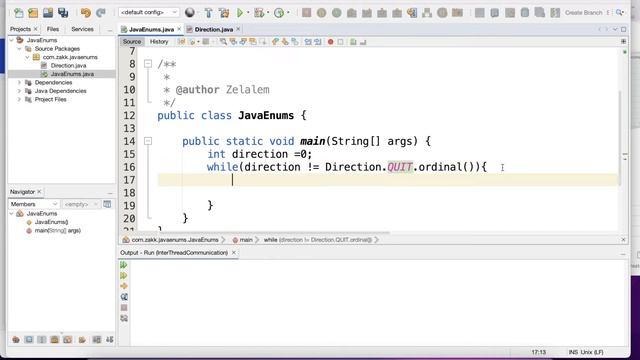Screen dimensions: 640x360
Task: Click the red Start Macro Recording icon
Action: pyautogui.click(x=331, y=42)
